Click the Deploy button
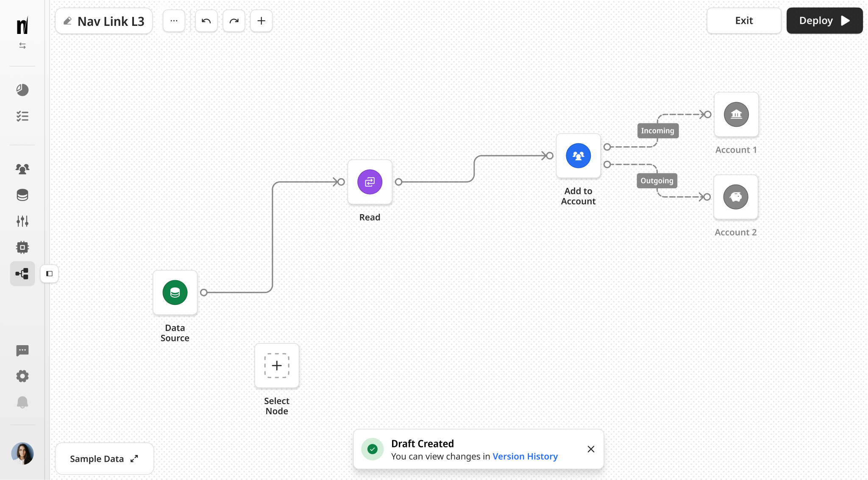The height and width of the screenshot is (480, 868). click(x=823, y=20)
